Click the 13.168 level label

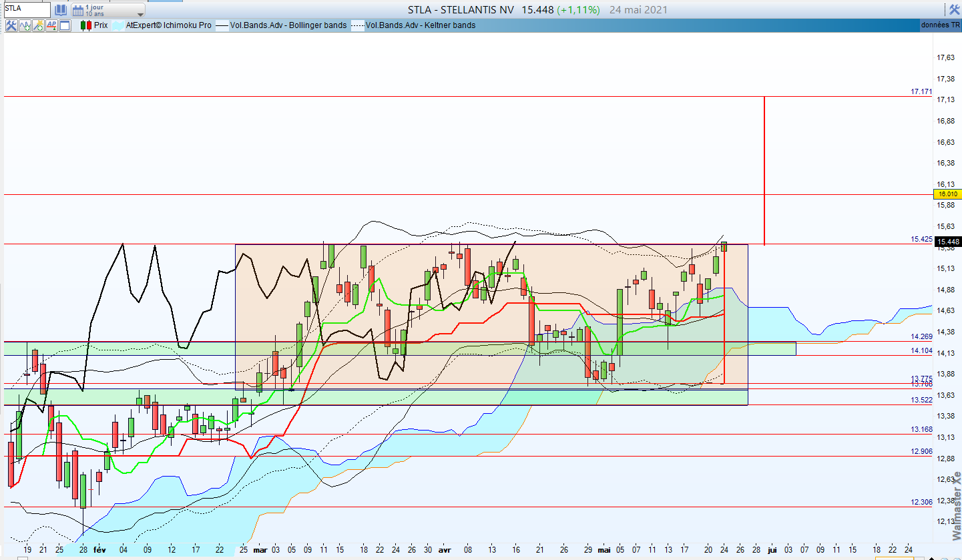(921, 429)
